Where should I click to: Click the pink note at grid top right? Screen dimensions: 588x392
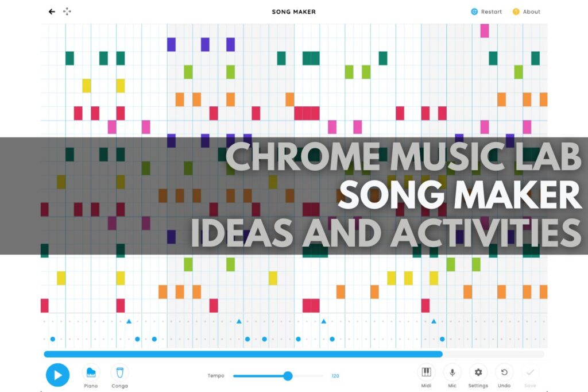coord(485,31)
